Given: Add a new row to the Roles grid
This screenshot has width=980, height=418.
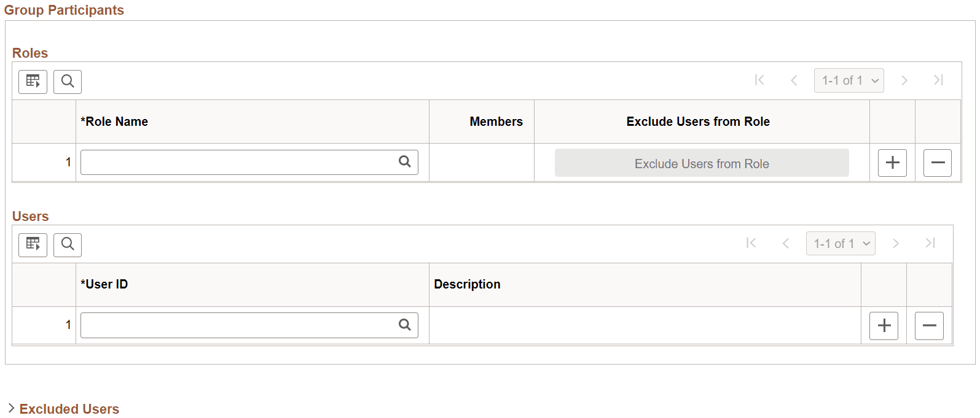Looking at the screenshot, I should pos(892,163).
